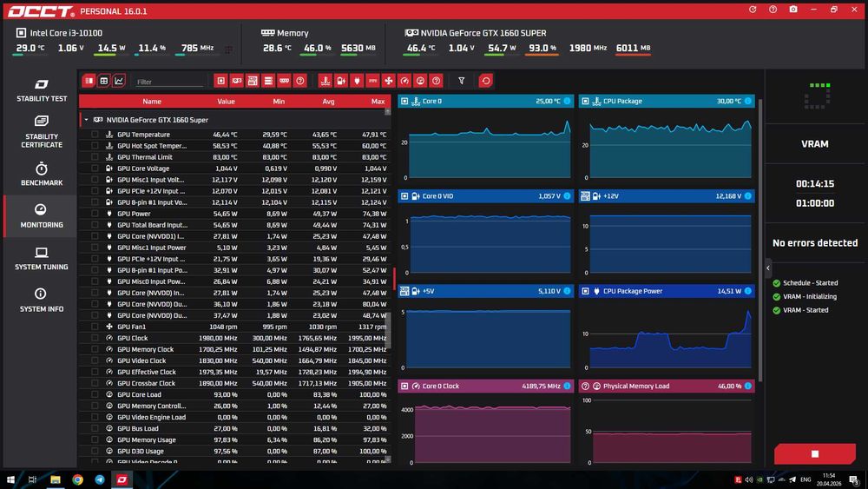Tick the GPU Memory Usage row checkbox
The image size is (868, 489).
[95, 439]
